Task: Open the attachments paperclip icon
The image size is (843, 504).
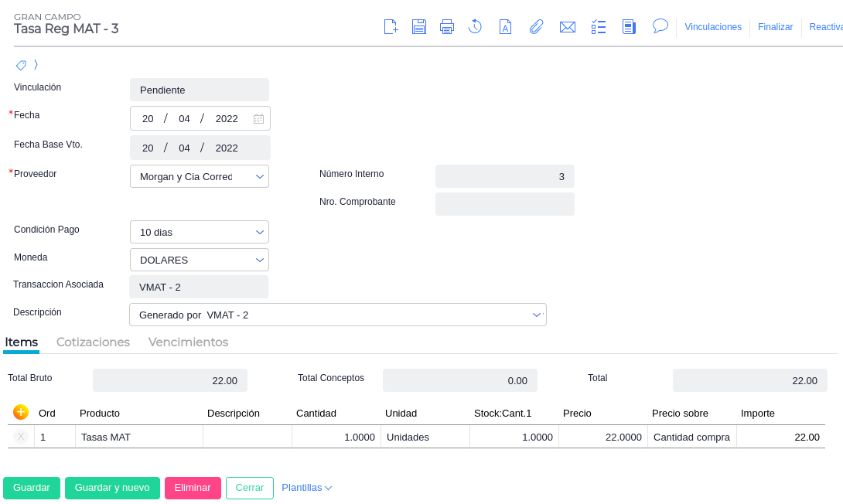Action: coord(536,27)
